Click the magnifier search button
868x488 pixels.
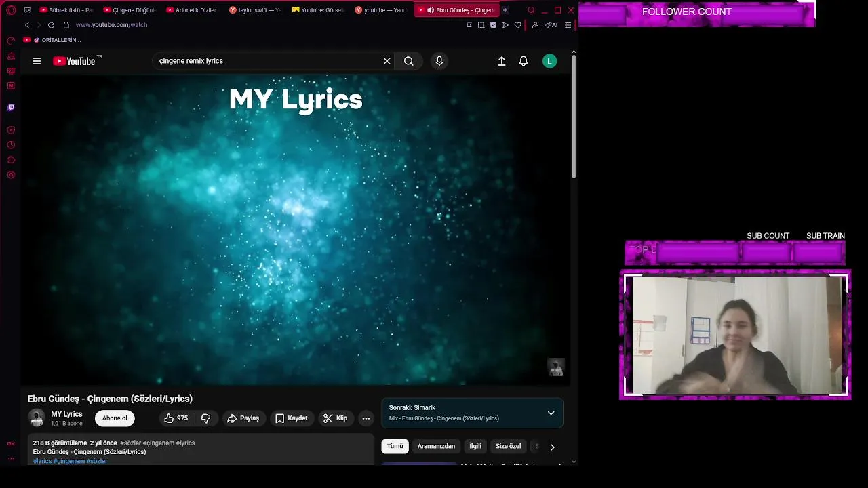coord(409,61)
